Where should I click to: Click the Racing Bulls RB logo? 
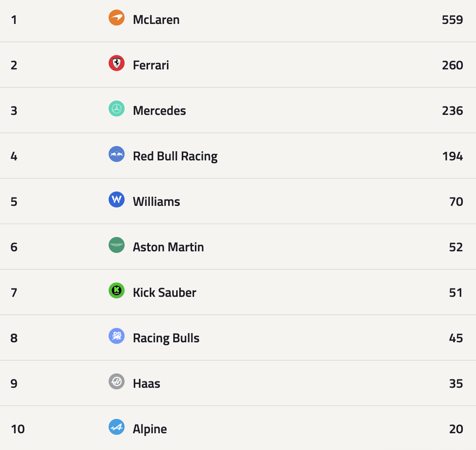117,336
